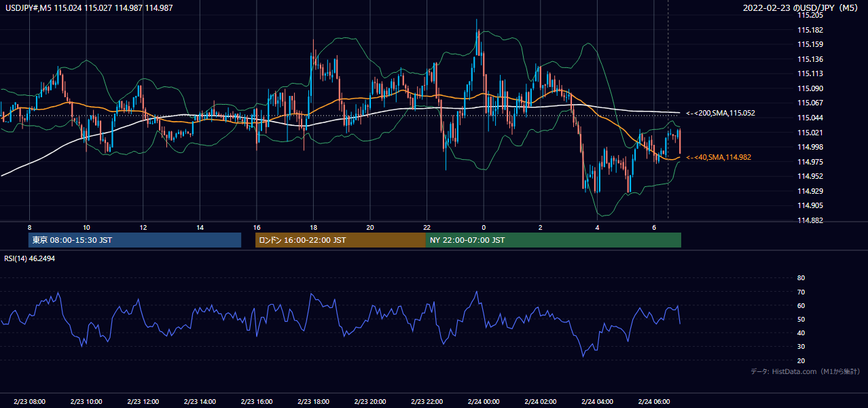The height and width of the screenshot is (408, 868).
Task: Click hour tick 8 under the price chart
Action: click(x=29, y=227)
